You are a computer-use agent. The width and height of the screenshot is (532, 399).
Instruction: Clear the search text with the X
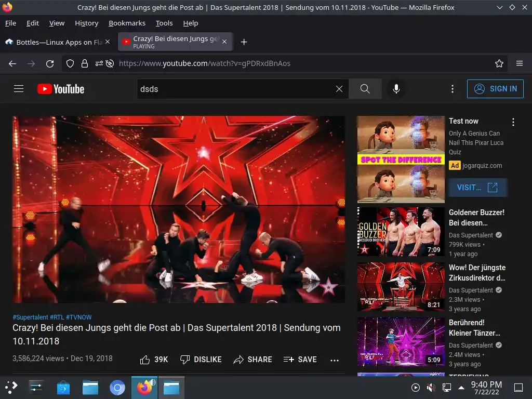(339, 89)
